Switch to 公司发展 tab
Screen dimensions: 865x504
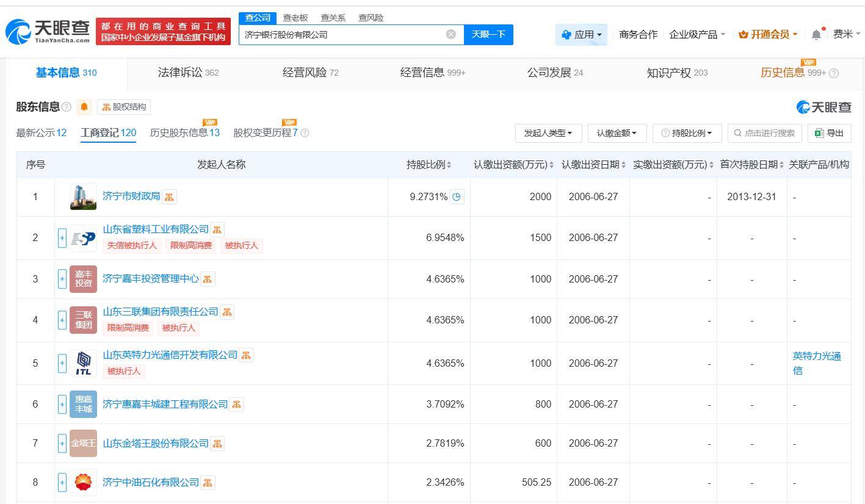pos(555,73)
